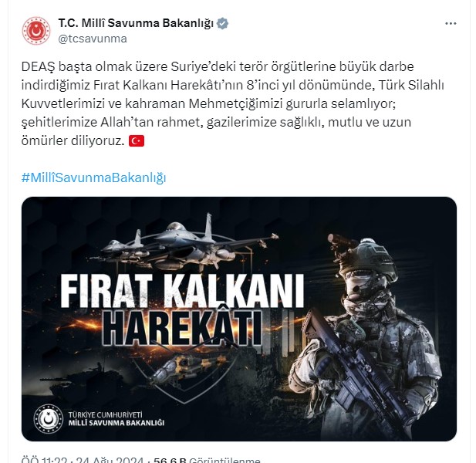
Task: Click the tweet body text starting with DEAŞ
Action: [x=233, y=103]
